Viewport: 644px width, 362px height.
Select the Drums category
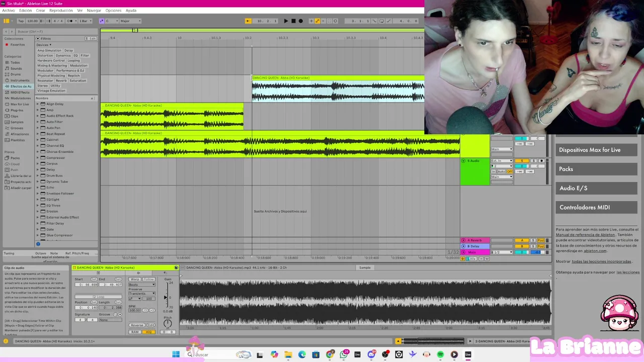16,74
